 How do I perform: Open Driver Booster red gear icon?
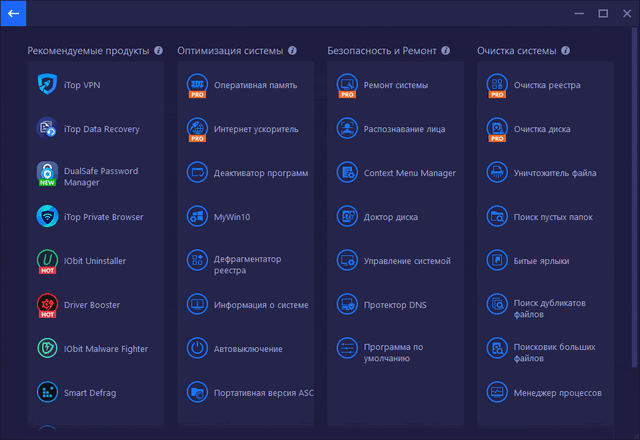(47, 305)
